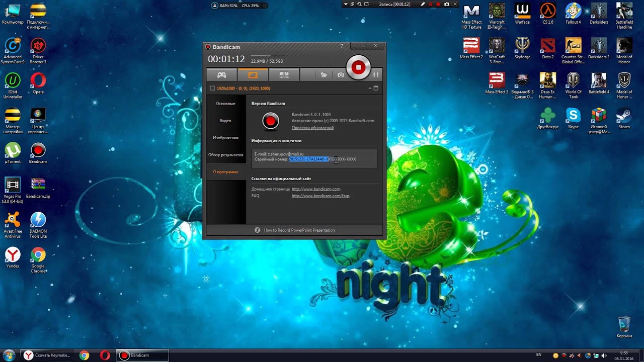644x362 pixels.
Task: Select HDMI device recording mode
Action: [x=284, y=75]
